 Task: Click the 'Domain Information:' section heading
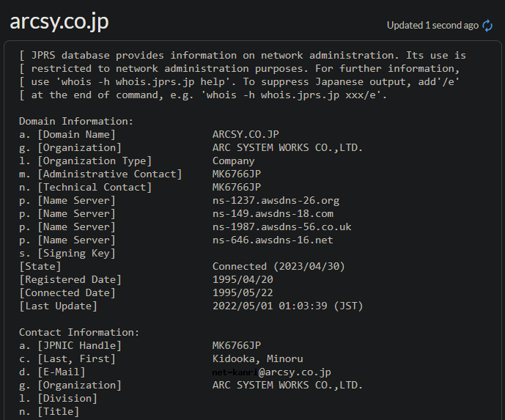[x=76, y=121]
